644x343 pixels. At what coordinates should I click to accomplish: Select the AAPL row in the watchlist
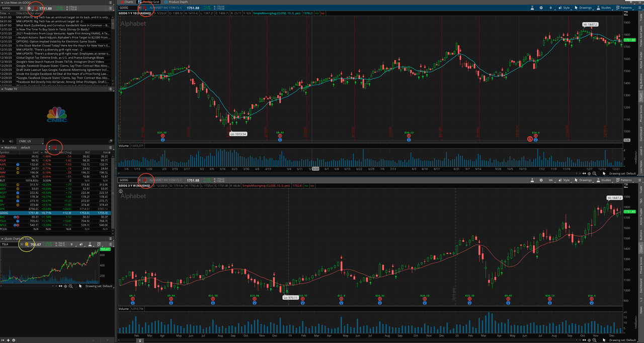pyautogui.click(x=55, y=164)
